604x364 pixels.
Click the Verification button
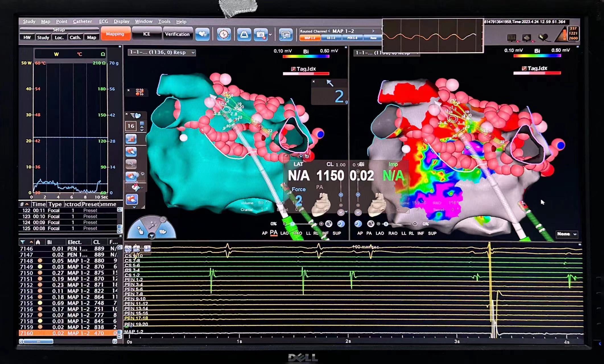(177, 34)
